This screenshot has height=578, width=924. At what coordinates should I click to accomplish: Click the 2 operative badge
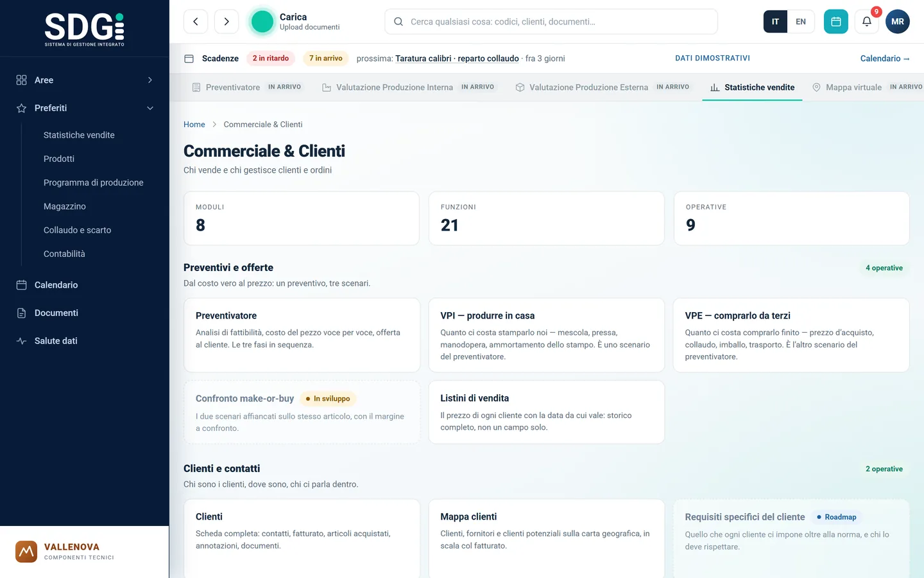point(884,469)
